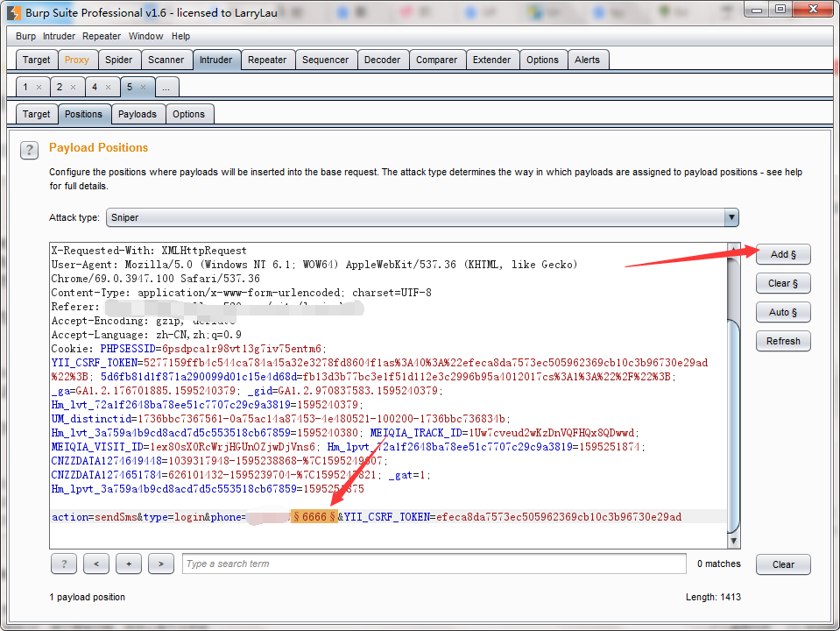Click the Clear search button

(x=783, y=564)
